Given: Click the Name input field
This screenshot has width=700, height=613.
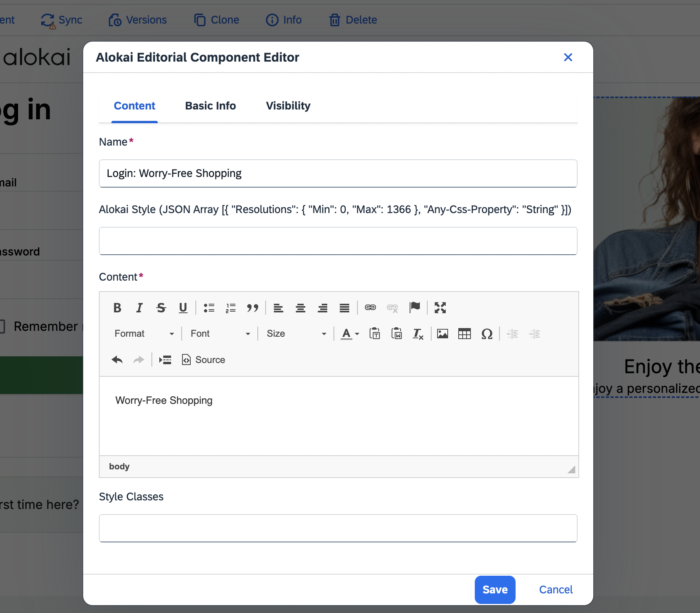Looking at the screenshot, I should click(338, 173).
